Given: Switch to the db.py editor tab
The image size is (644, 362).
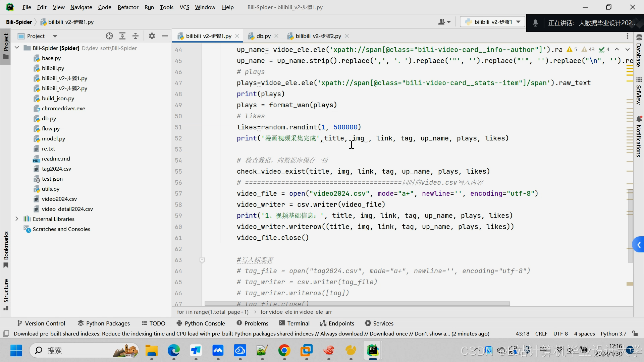Looking at the screenshot, I should click(263, 36).
